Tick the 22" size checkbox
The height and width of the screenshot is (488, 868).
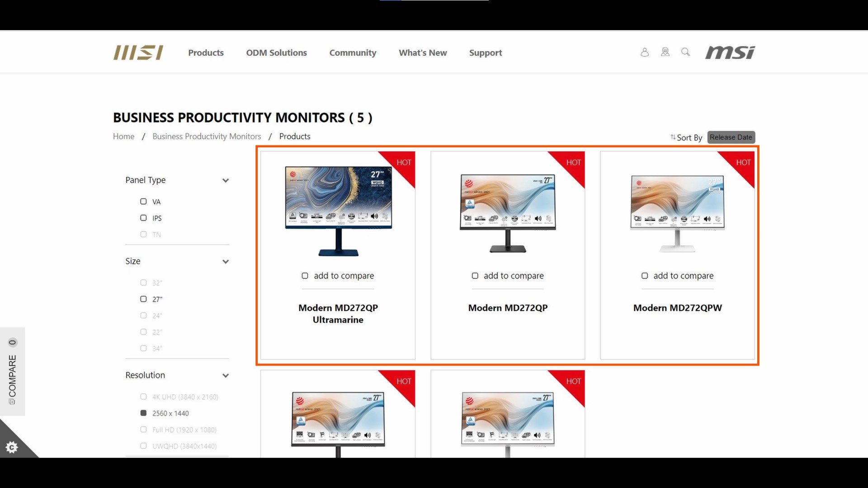(x=143, y=332)
